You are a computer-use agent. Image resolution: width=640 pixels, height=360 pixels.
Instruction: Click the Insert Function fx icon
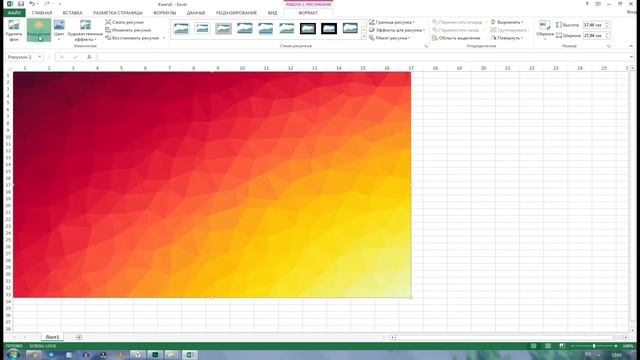pos(89,57)
